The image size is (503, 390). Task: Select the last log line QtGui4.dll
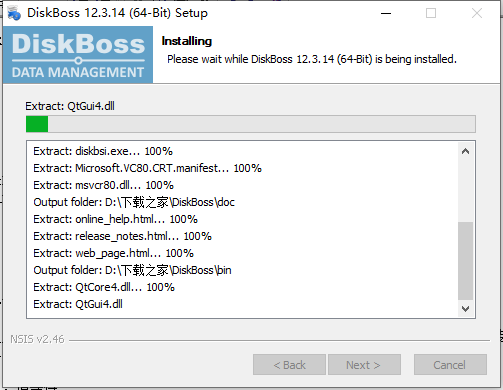pos(78,304)
